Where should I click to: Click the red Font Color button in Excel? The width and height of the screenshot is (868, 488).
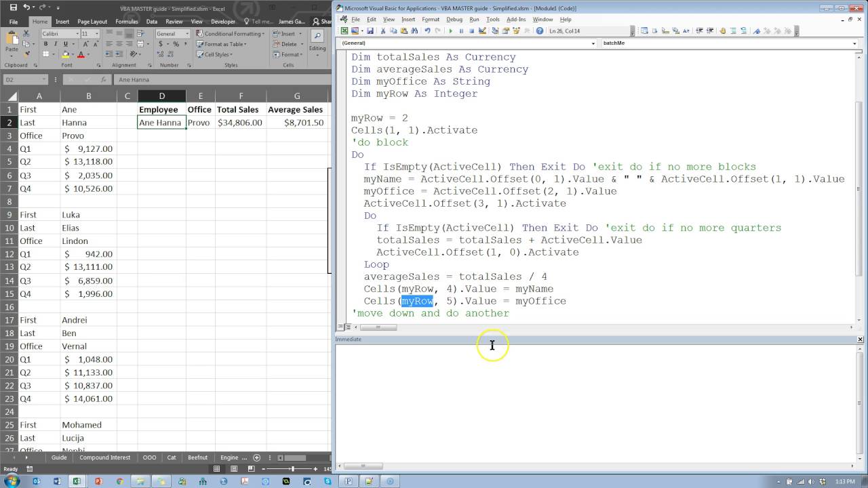(81, 54)
